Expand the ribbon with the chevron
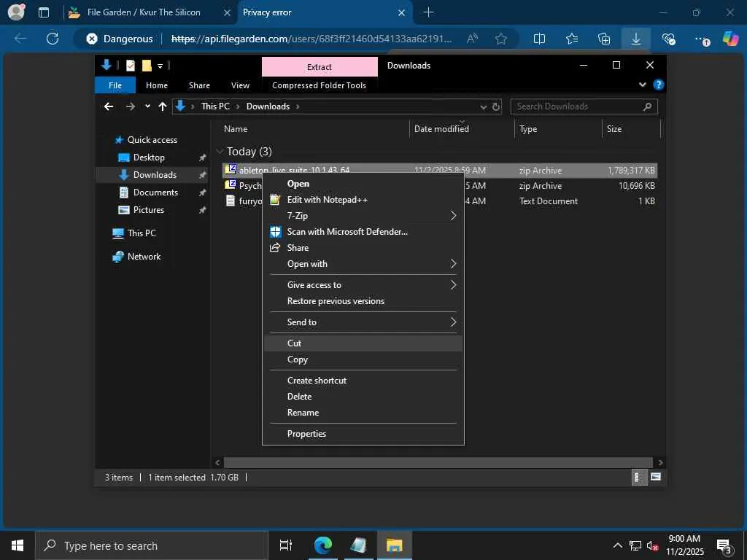747x560 pixels. tap(642, 85)
